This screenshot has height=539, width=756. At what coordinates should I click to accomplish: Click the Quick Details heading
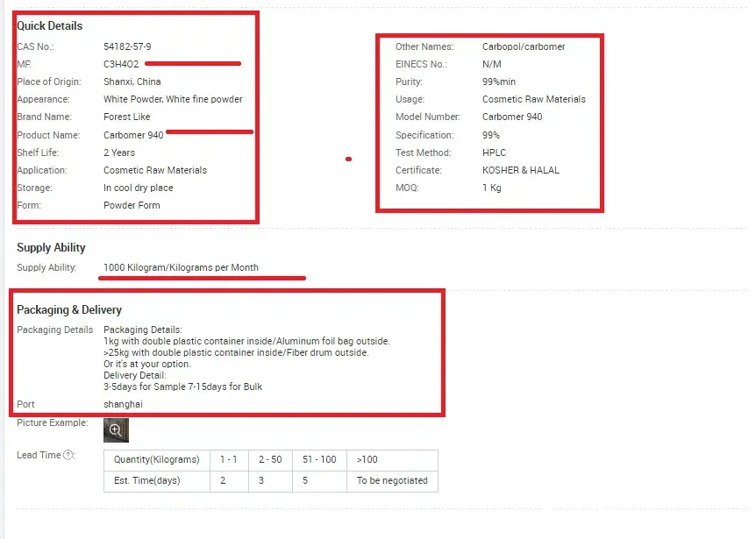pos(49,26)
